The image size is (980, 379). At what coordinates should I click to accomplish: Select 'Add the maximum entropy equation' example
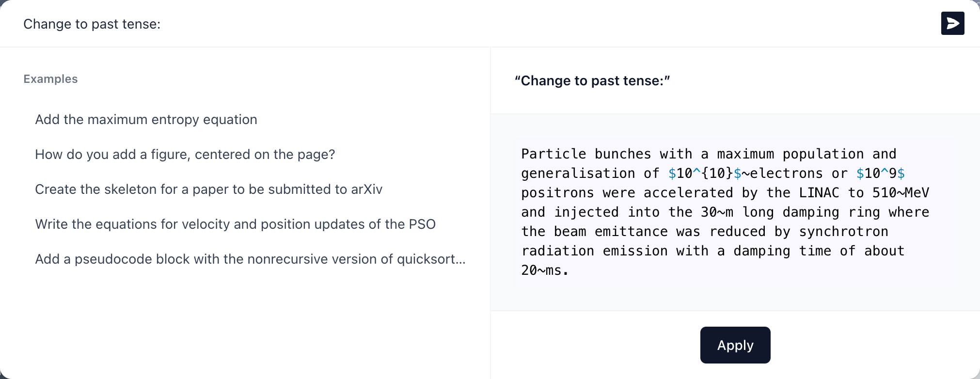(x=146, y=120)
